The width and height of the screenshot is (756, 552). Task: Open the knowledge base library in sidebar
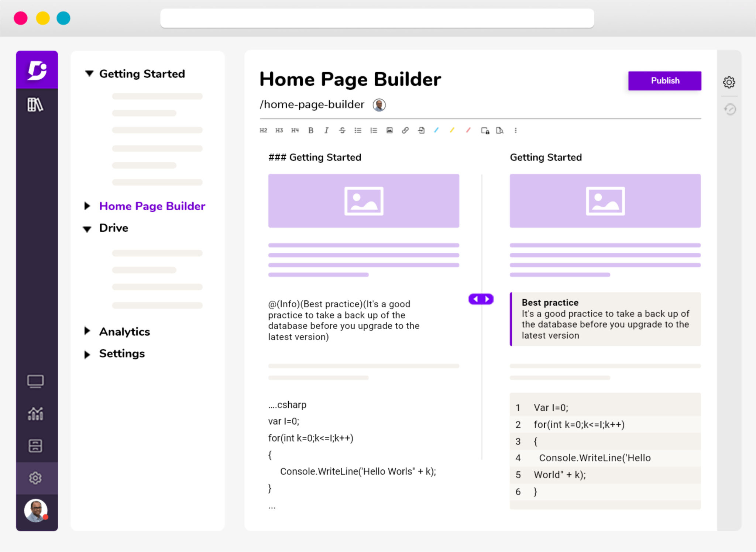point(36,105)
